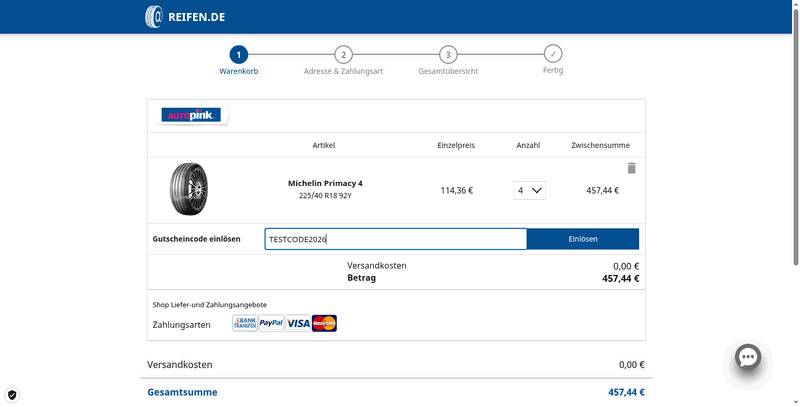Open the Anzahl quantity dropdown
Image resolution: width=800 pixels, height=407 pixels.
530,190
